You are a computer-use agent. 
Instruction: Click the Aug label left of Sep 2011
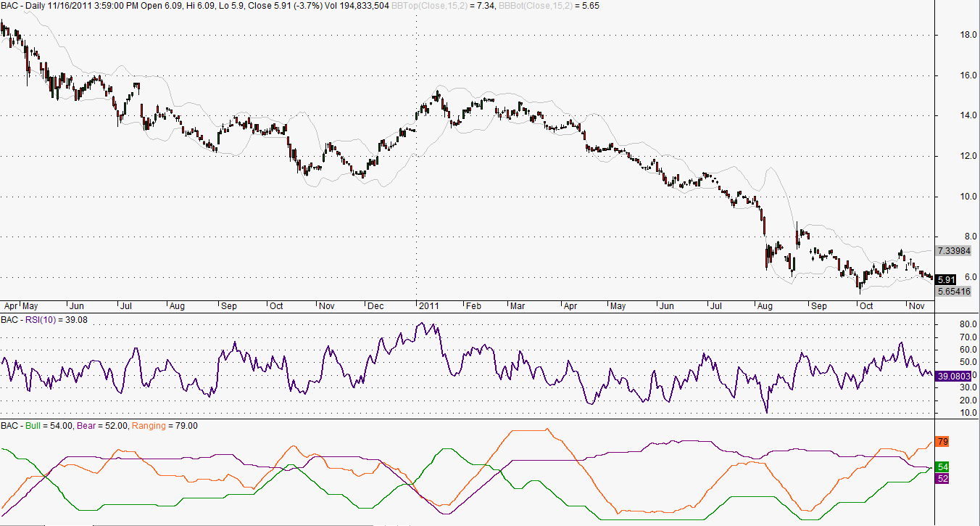coord(765,306)
